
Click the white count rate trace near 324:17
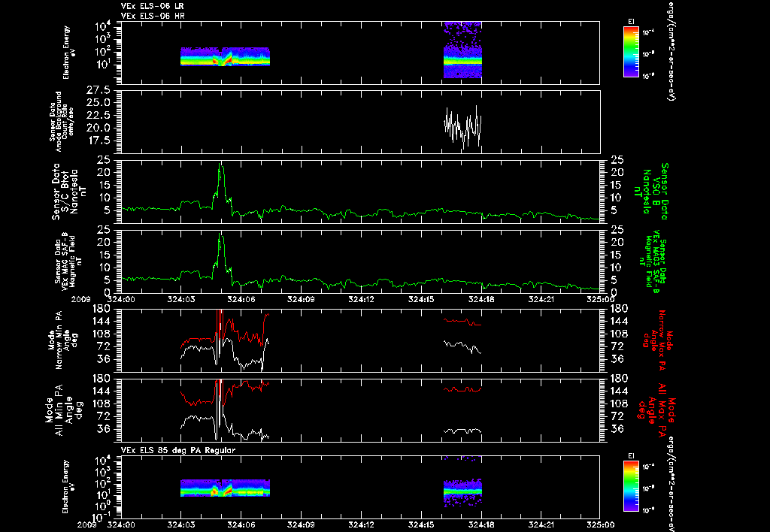[462, 127]
